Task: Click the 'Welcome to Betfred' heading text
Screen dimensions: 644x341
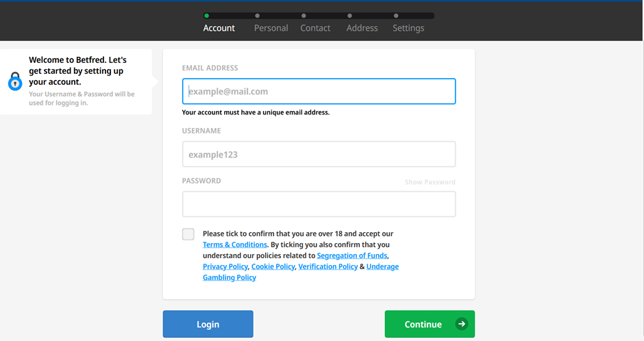Action: point(77,71)
